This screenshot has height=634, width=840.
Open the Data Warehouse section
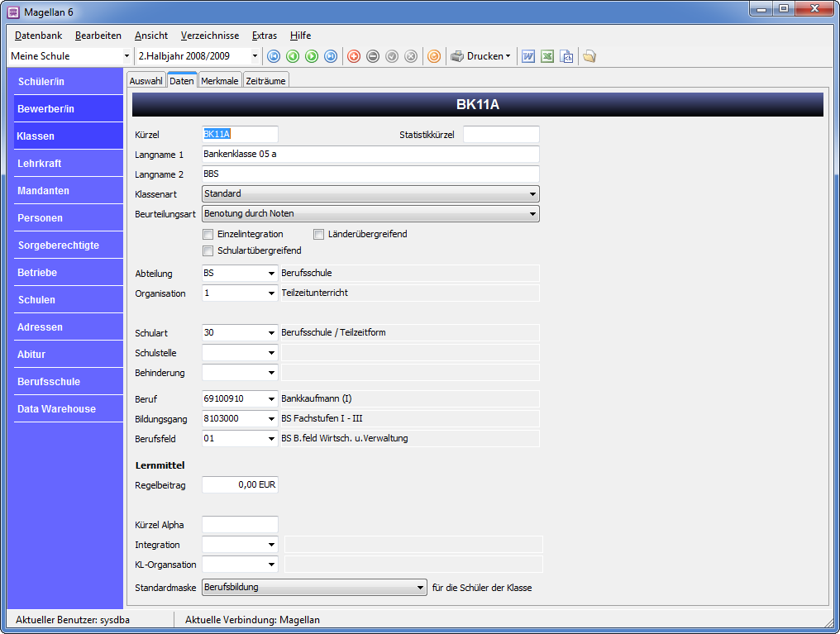tap(69, 409)
